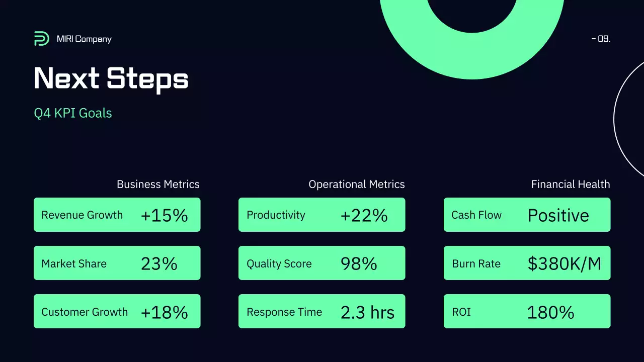This screenshot has width=644, height=362.
Task: Click the Burn Rate $380K/M card
Action: (527, 263)
